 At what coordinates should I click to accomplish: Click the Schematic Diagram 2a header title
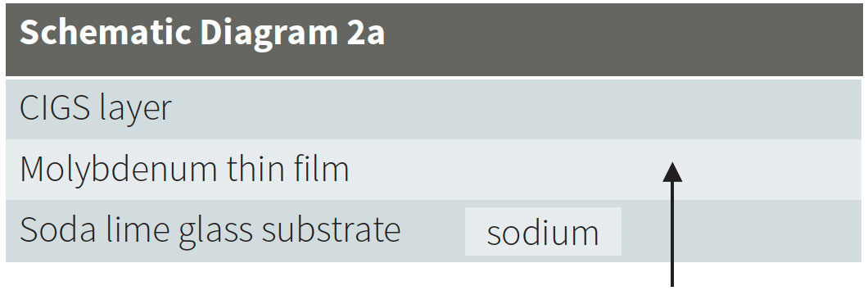[202, 34]
